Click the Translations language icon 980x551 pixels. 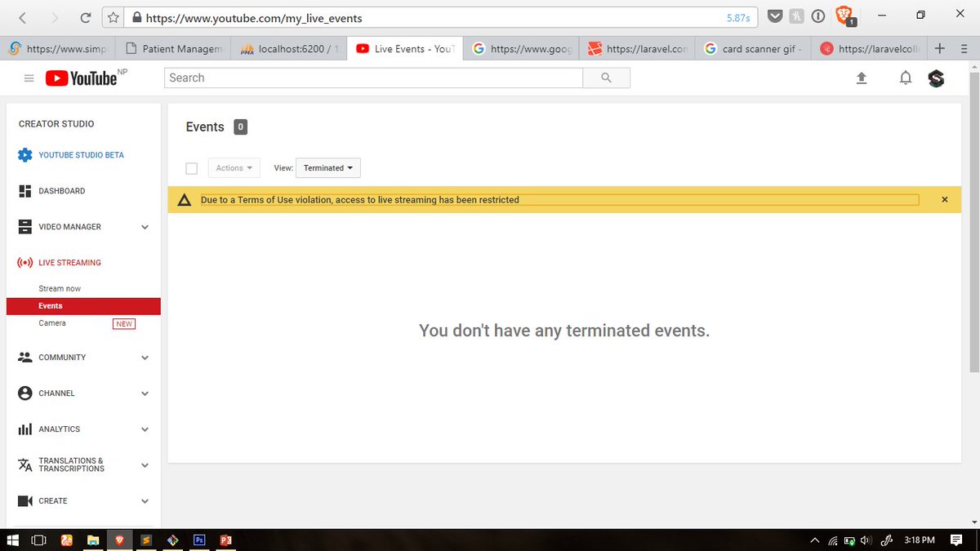(x=24, y=465)
